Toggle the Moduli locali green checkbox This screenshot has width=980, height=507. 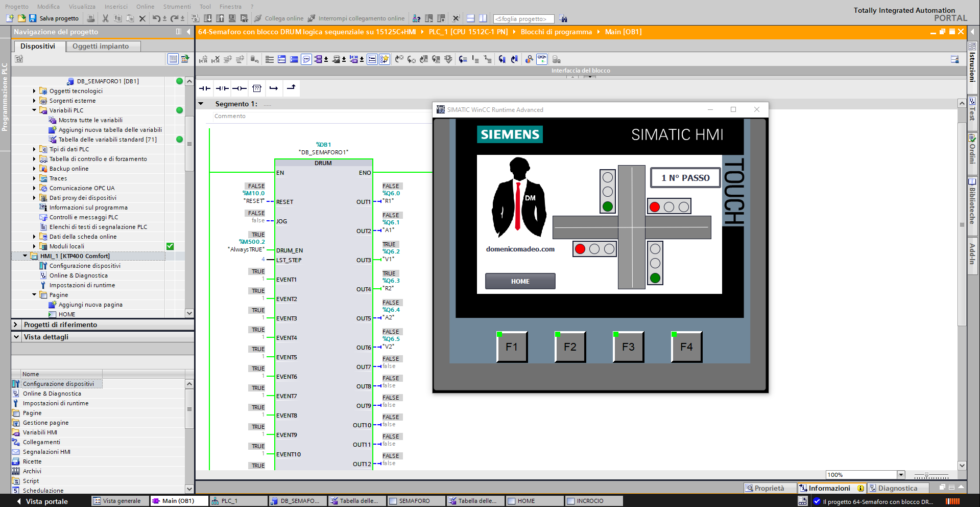pos(170,246)
